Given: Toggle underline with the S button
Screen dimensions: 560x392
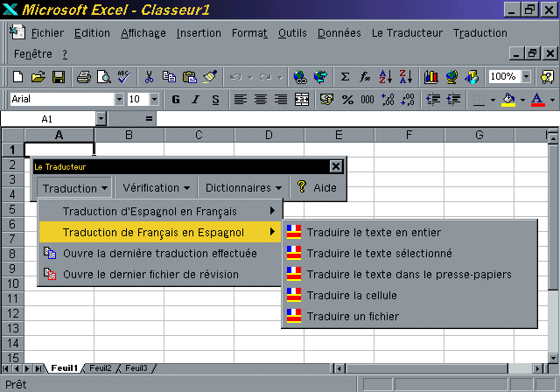Looking at the screenshot, I should tap(215, 99).
